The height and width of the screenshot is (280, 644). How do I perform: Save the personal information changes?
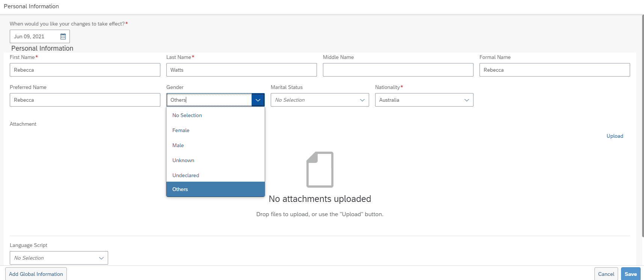[x=630, y=274]
